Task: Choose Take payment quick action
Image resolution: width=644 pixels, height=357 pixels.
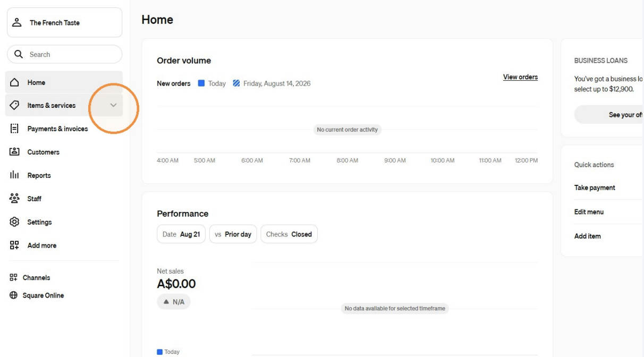Action: point(595,188)
